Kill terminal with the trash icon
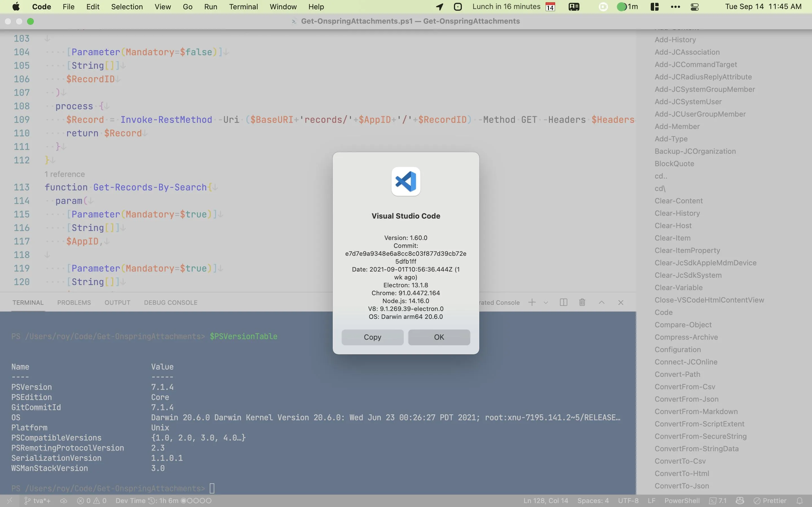 pyautogui.click(x=582, y=303)
